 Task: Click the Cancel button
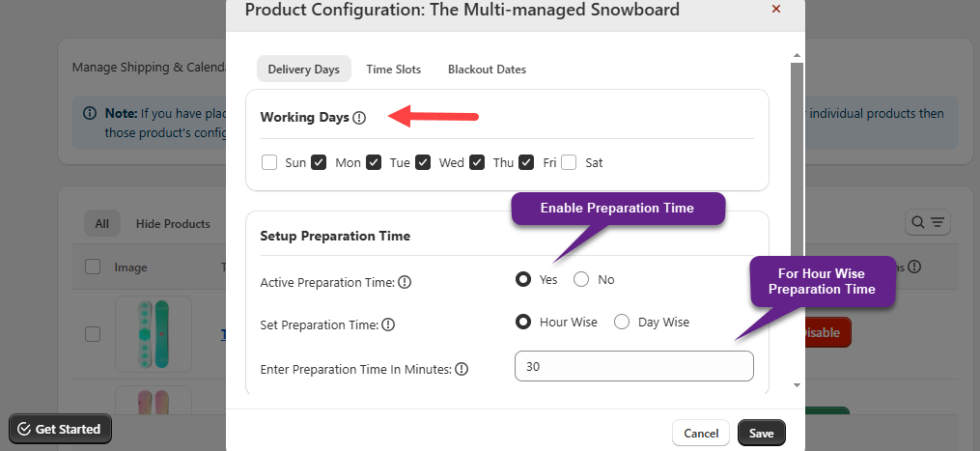click(701, 434)
